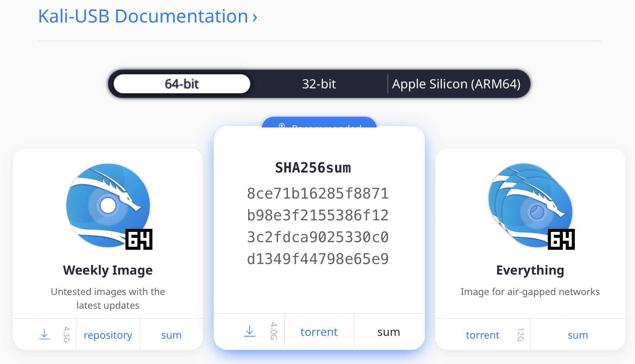The image size is (635, 364).
Task: Show the Weekly Image sum
Action: pyautogui.click(x=171, y=335)
